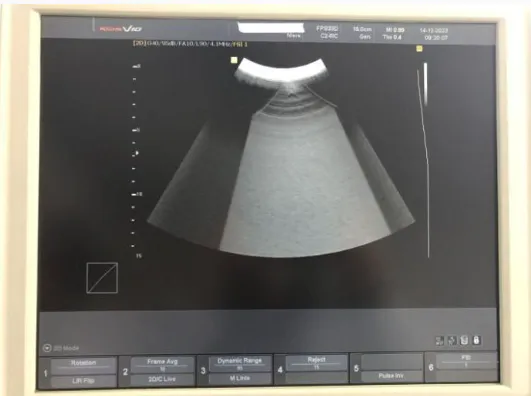This screenshot has height=396, width=531.
Task: Adjust the FSI soft key in group 6
Action: tap(466, 361)
